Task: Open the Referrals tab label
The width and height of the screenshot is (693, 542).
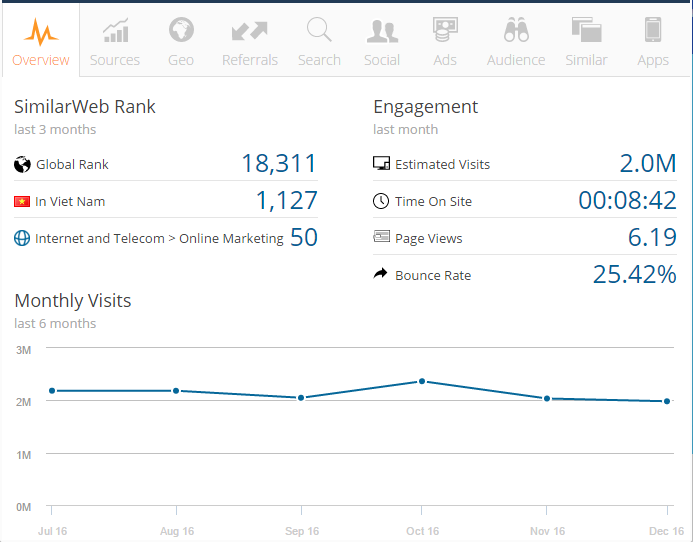Action: tap(250, 60)
